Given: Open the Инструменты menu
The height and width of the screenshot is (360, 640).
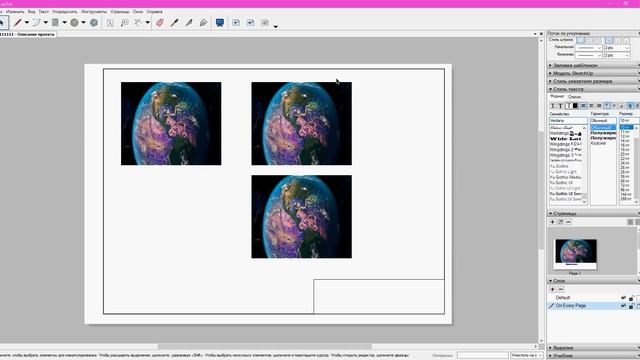Looking at the screenshot, I should click(94, 12).
